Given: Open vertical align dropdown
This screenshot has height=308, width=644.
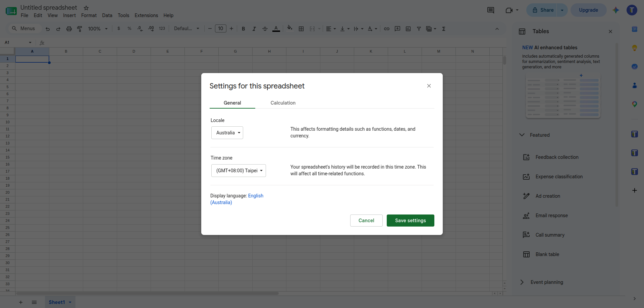Looking at the screenshot, I should click(x=345, y=29).
